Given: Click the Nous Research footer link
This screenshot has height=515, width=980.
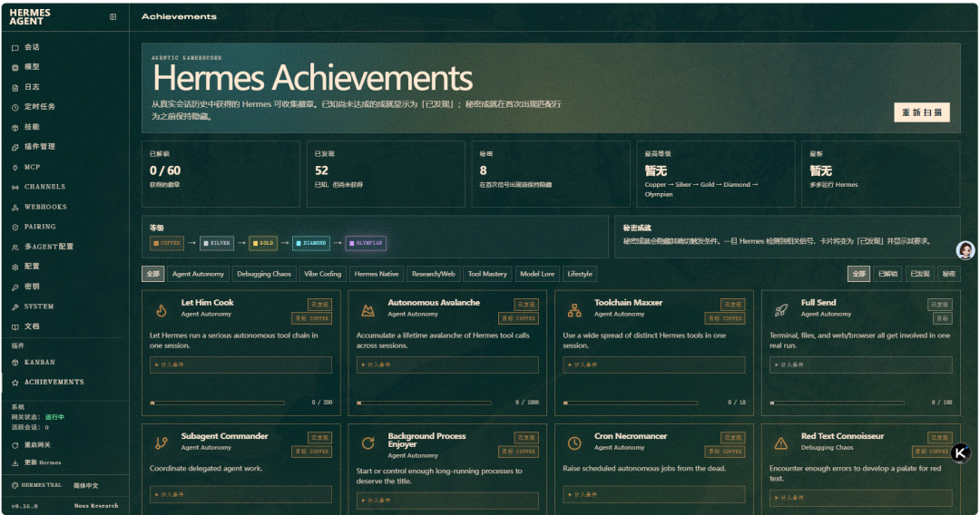Looking at the screenshot, I should point(95,506).
